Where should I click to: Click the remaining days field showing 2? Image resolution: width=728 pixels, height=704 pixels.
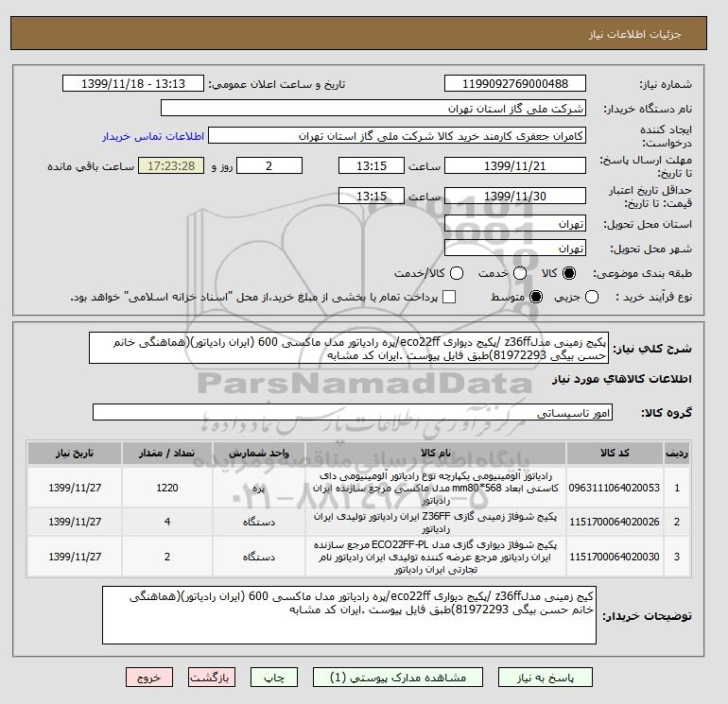pyautogui.click(x=269, y=165)
